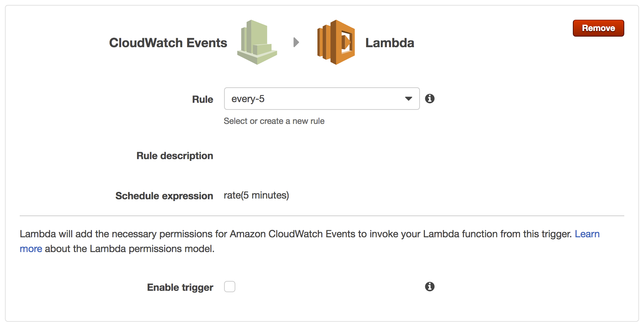Click the bold Rule field label
This screenshot has width=644, height=326.
(203, 100)
